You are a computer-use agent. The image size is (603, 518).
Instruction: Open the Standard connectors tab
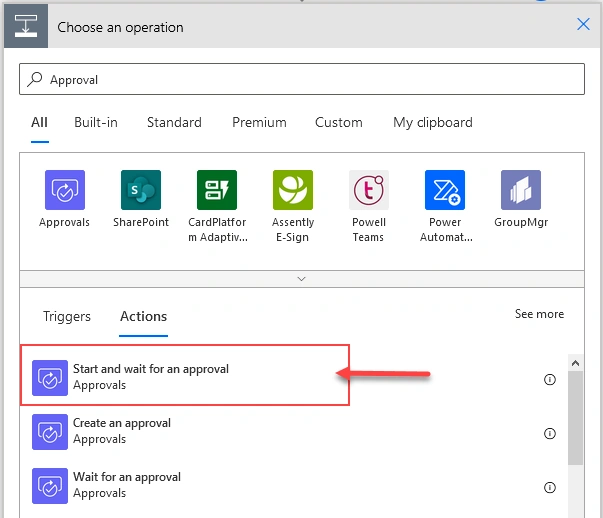[174, 123]
